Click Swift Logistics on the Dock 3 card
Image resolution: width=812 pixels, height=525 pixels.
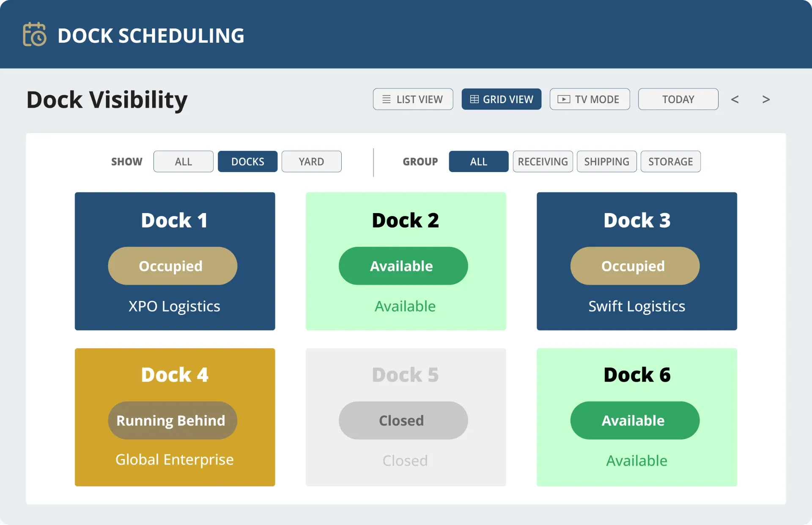pyautogui.click(x=637, y=306)
